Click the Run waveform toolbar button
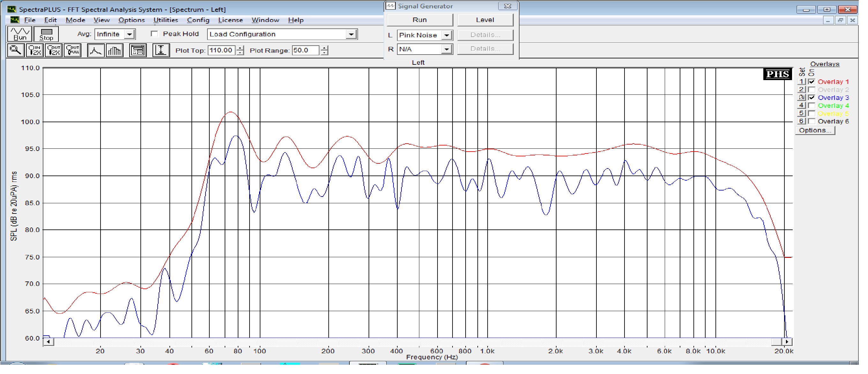The image size is (868, 374). click(x=19, y=34)
